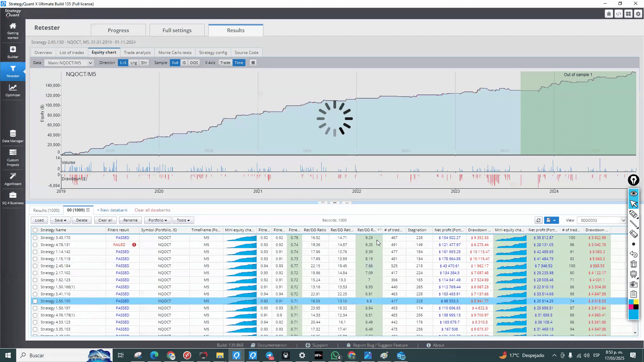Screen dimensions: 644x362
Task: Switch sample to OOS
Action: point(194,63)
